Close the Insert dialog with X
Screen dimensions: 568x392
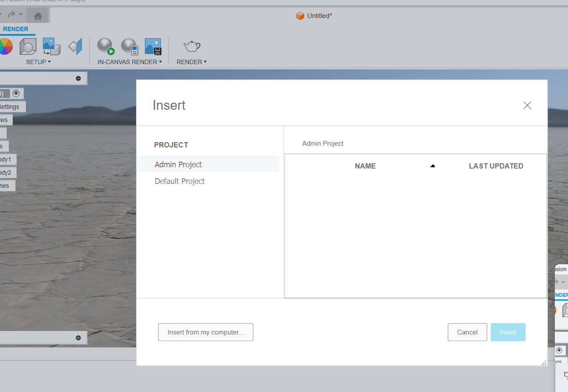527,105
